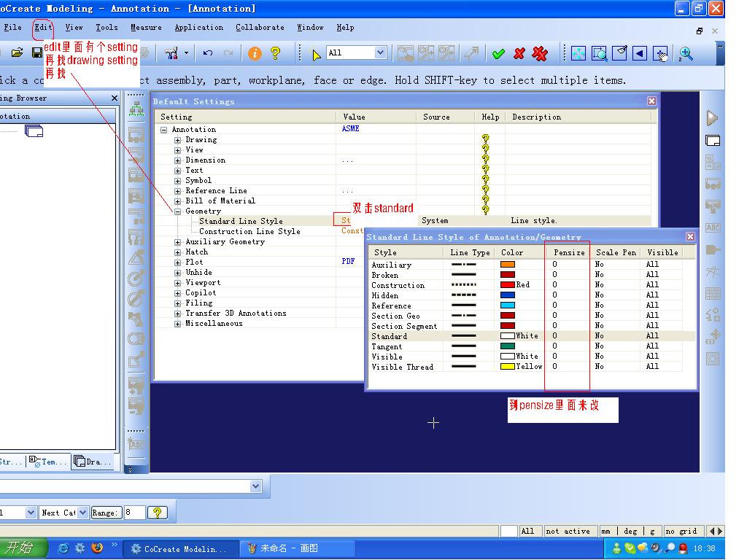This screenshot has height=560, width=747.
Task: Click the Visible Thread yellow color swatch
Action: 508,366
